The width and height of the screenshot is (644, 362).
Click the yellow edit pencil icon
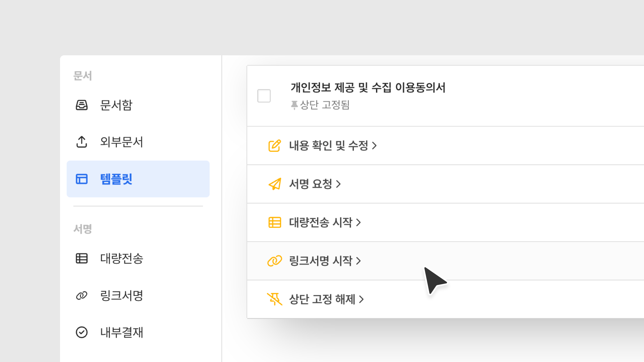[275, 146]
